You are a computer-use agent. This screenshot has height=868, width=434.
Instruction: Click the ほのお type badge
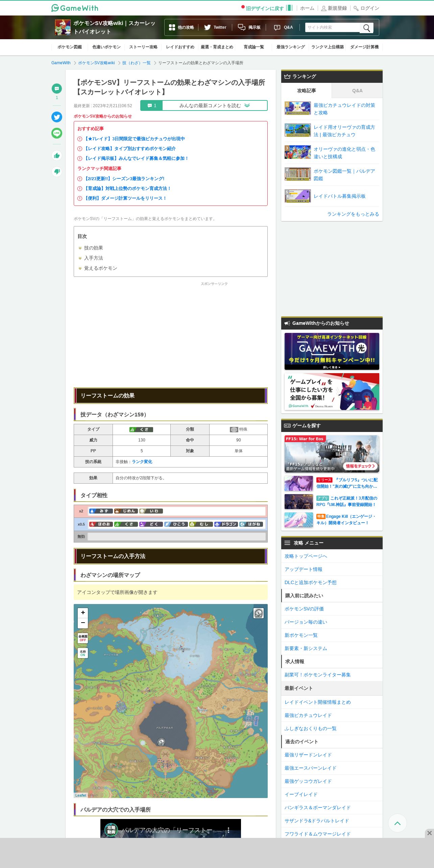[101, 524]
